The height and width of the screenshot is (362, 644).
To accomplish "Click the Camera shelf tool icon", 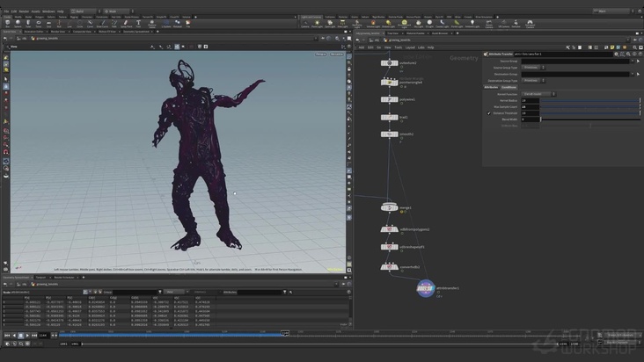I will click(x=305, y=23).
